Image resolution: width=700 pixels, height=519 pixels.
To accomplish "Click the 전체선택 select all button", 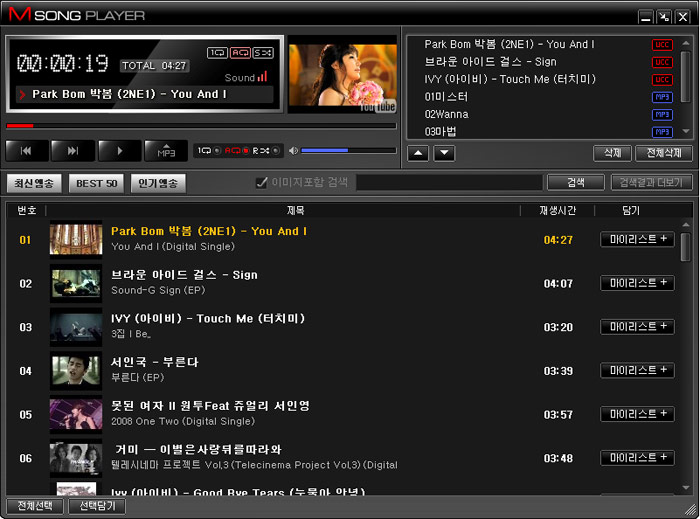I will tap(35, 506).
